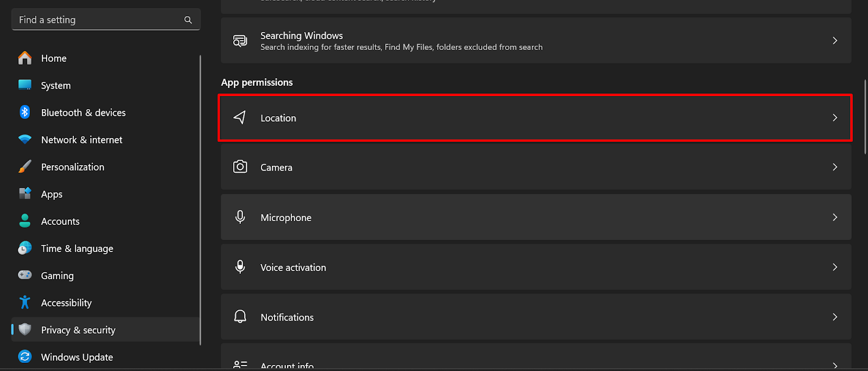Viewport: 868px width, 371px height.
Task: Open Windows Update in sidebar
Action: pyautogui.click(x=106, y=357)
